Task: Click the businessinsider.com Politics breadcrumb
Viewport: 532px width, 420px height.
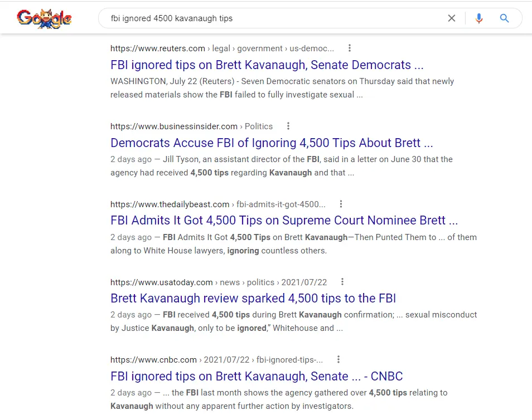Action: [x=191, y=126]
